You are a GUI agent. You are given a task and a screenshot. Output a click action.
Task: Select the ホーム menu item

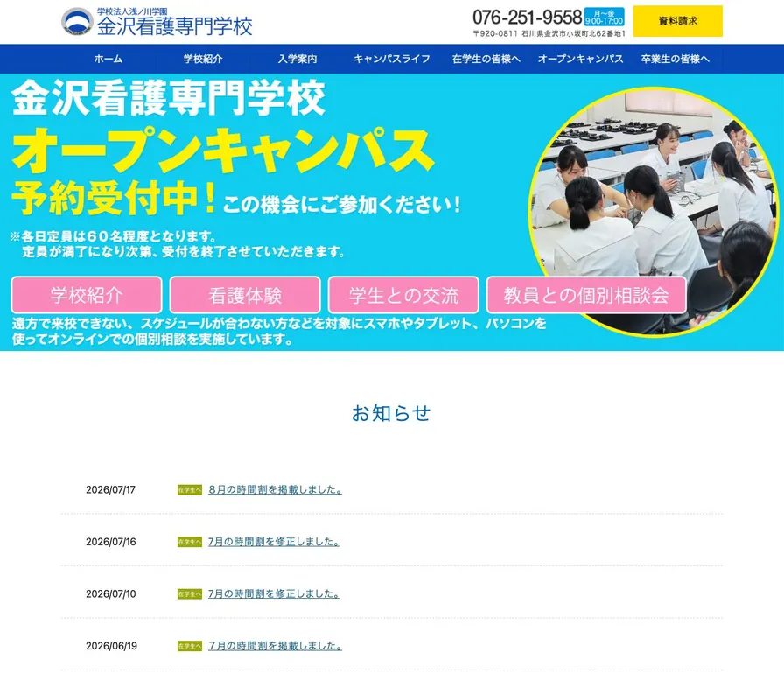[108, 59]
